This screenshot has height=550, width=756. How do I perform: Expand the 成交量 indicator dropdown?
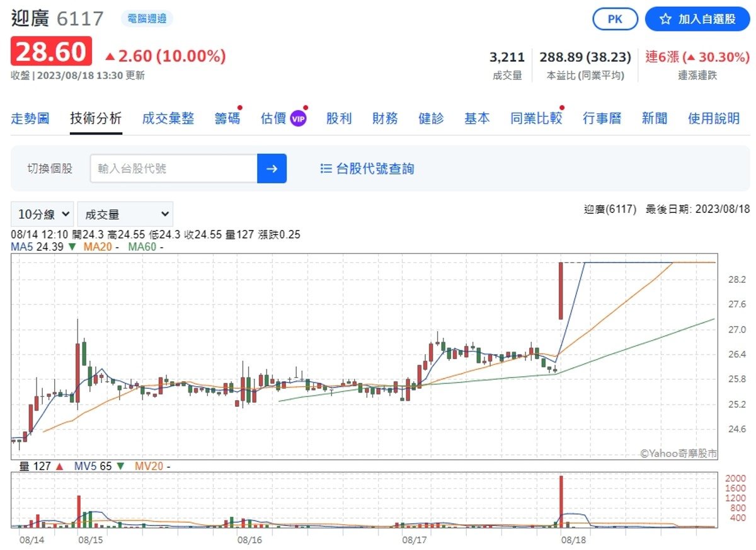[125, 214]
